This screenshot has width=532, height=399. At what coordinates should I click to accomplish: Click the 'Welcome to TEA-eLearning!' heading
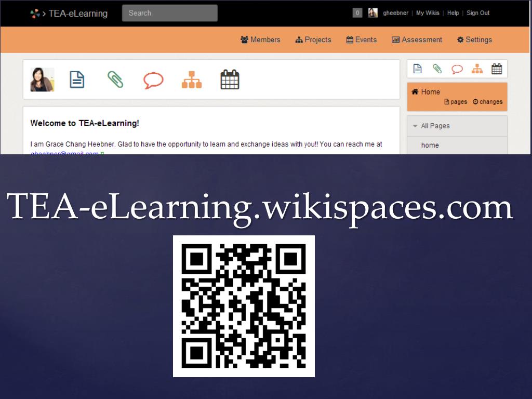coord(85,123)
